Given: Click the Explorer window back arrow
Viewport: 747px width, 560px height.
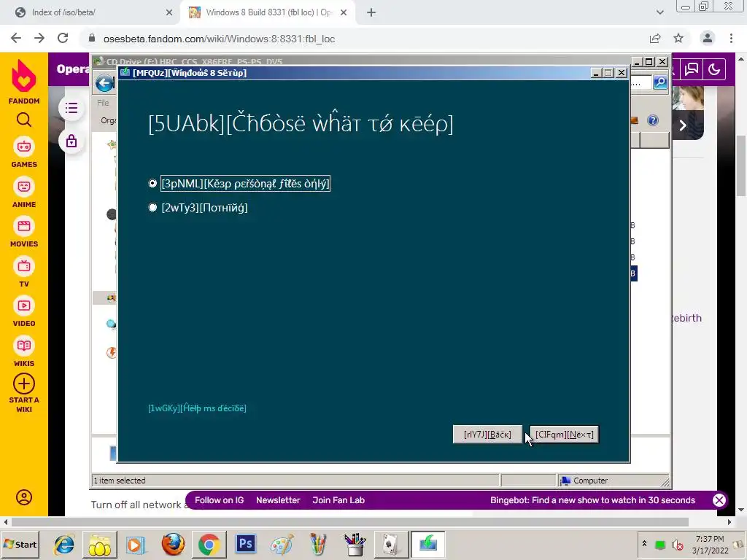Looking at the screenshot, I should [x=104, y=83].
